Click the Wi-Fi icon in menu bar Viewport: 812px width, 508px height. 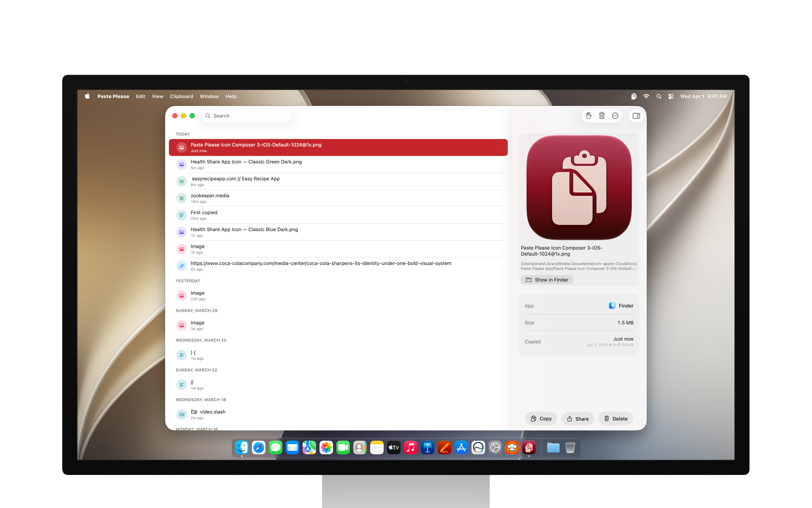[646, 97]
